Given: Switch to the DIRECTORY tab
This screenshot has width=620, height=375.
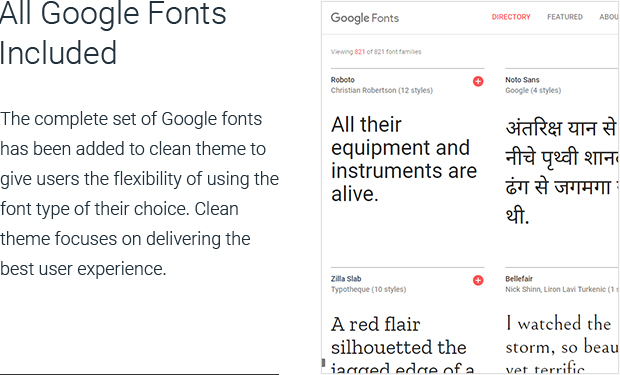Looking at the screenshot, I should [x=511, y=17].
